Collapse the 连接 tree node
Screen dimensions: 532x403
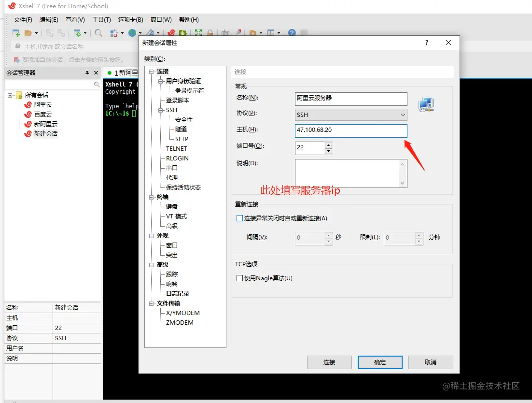tap(151, 72)
